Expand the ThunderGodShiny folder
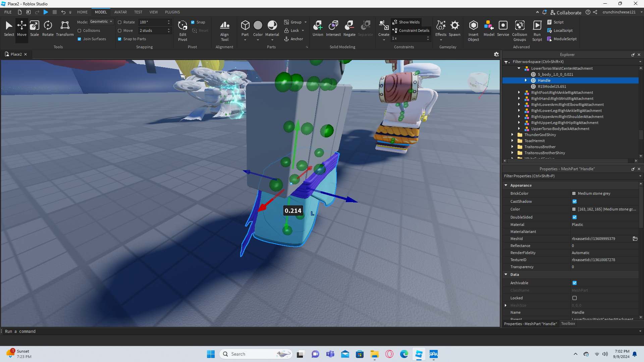This screenshot has width=644, height=362. [512, 135]
